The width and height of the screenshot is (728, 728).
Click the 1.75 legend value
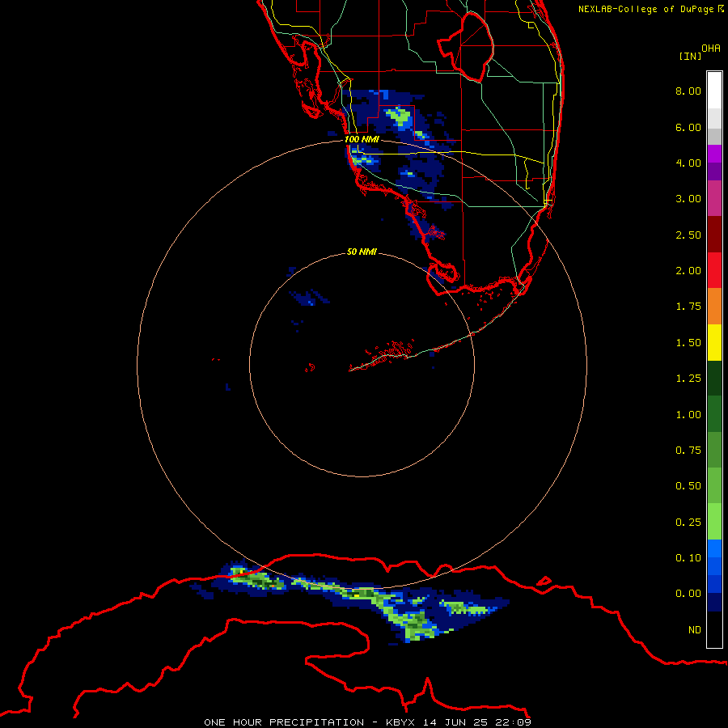click(x=688, y=307)
